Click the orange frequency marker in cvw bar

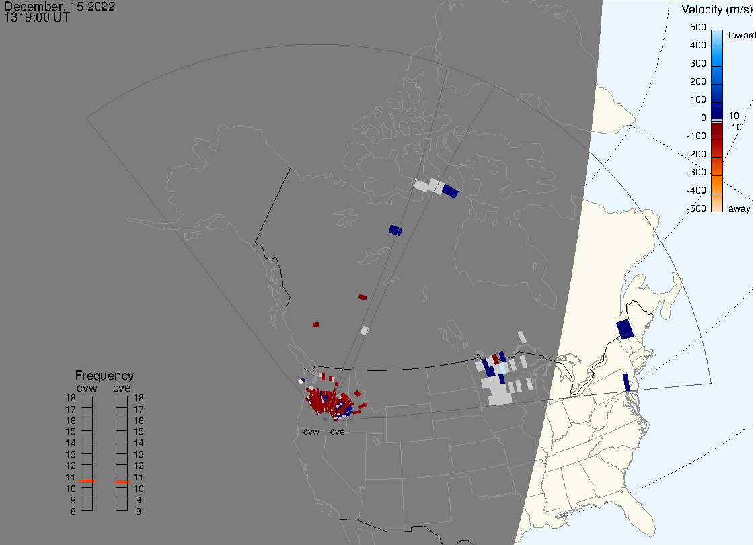tap(87, 481)
